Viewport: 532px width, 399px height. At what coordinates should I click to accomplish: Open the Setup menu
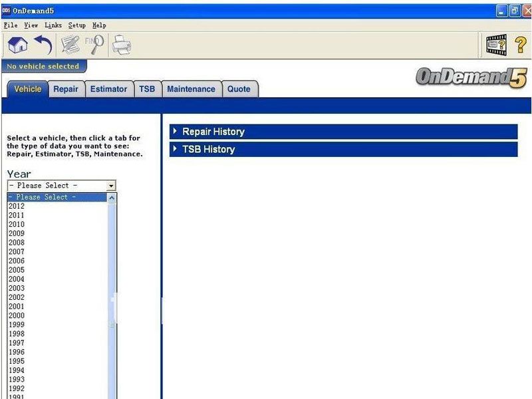(x=77, y=25)
